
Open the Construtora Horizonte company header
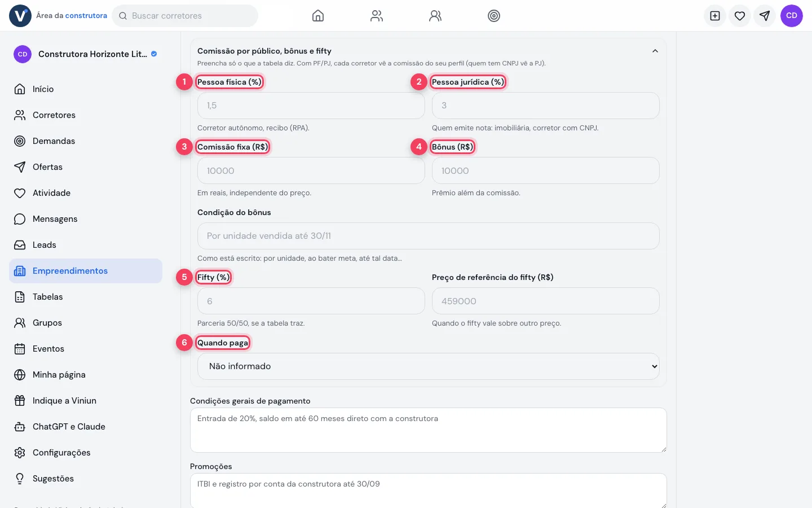coord(86,54)
